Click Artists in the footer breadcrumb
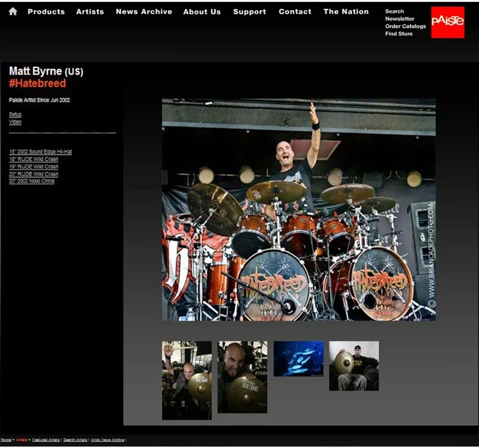 22,440
